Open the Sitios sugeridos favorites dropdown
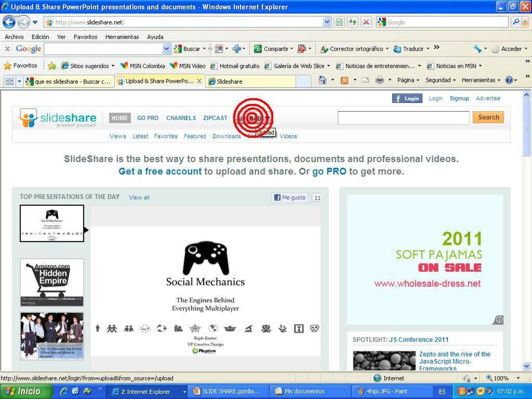Viewport: 532px width, 399px height. pos(113,66)
